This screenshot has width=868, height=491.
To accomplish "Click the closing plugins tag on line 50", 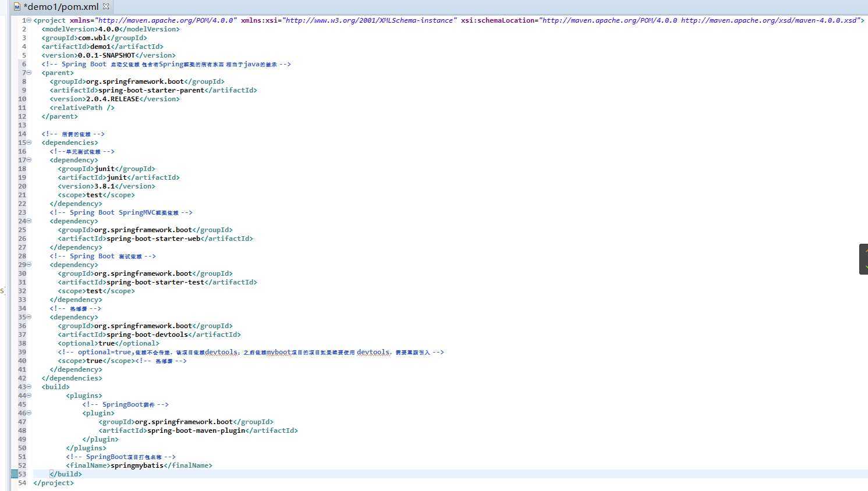I will click(86, 448).
